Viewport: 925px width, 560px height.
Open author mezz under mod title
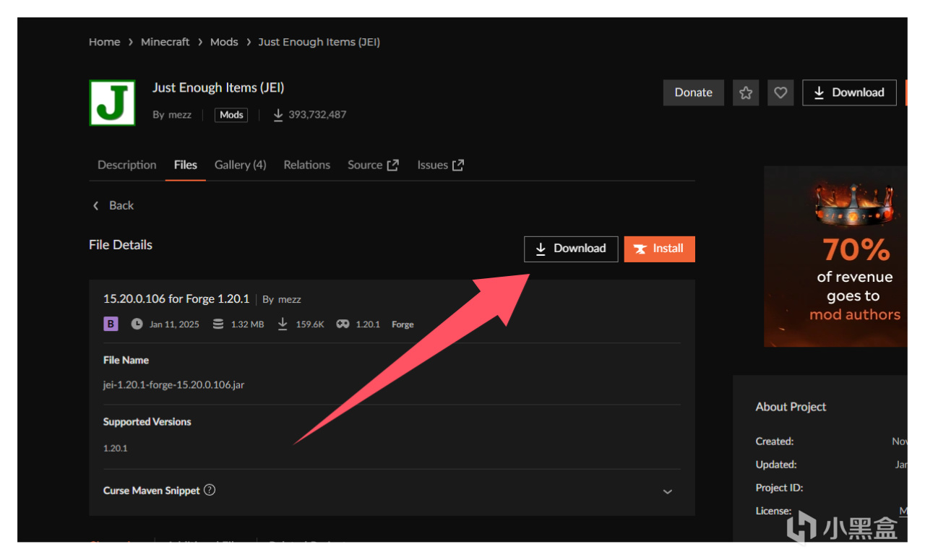(x=180, y=115)
